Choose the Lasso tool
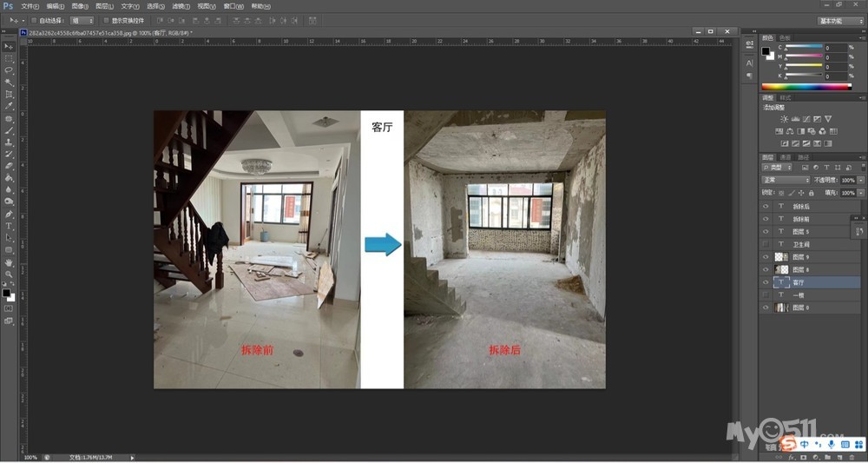Image resolution: width=868 pixels, height=463 pixels. 9,69
